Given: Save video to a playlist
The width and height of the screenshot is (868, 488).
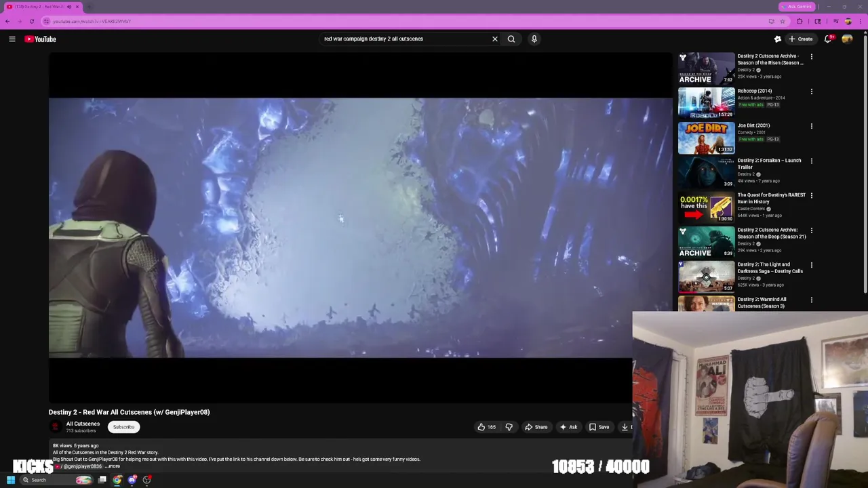Looking at the screenshot, I should tap(599, 427).
